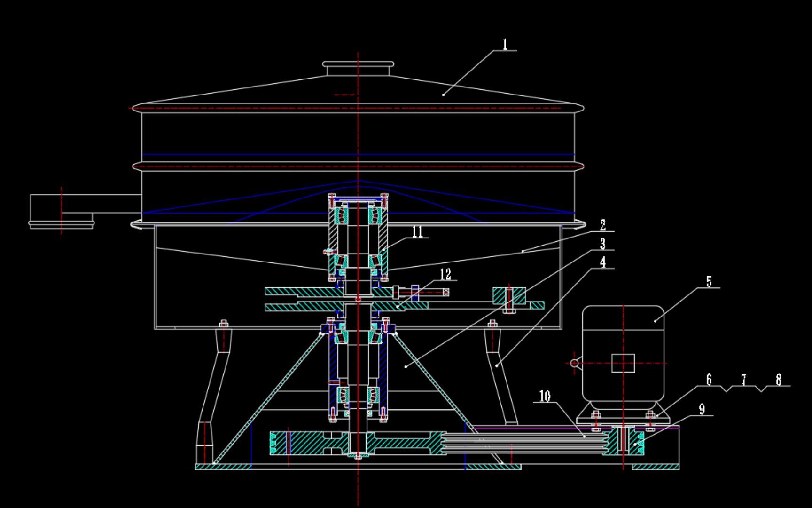Select callout 12 pointing to the shaft

445,273
